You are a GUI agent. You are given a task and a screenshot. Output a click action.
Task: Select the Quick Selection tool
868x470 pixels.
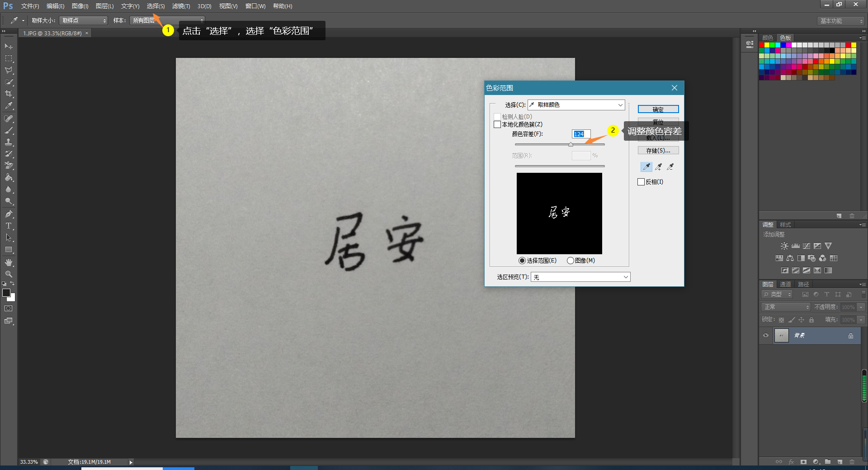[x=9, y=82]
